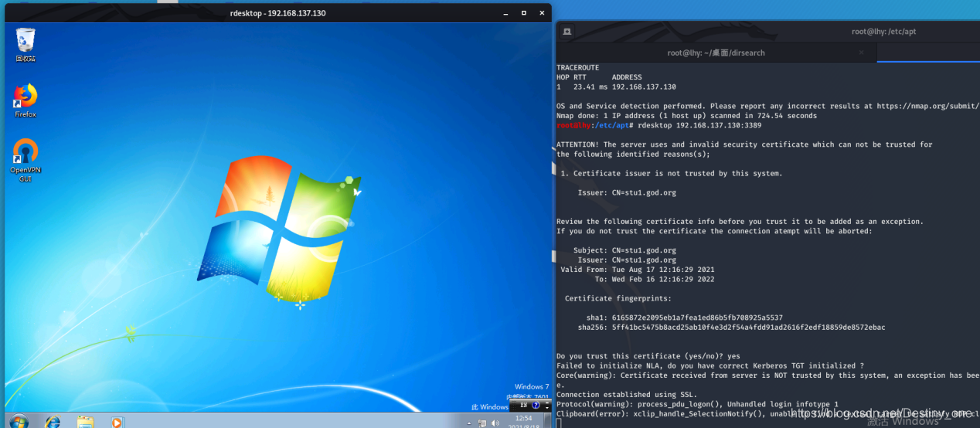Click the rdesktop window title bar
Viewport: 980px width, 428px height.
277,13
